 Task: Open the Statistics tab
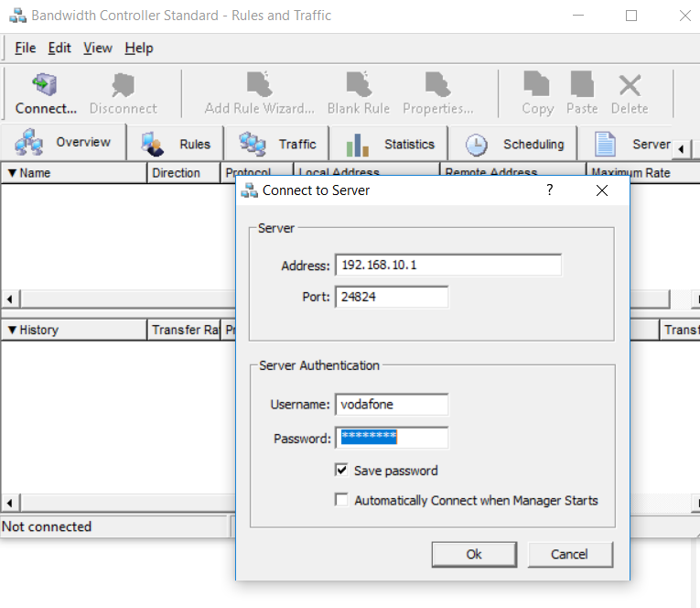[x=389, y=144]
